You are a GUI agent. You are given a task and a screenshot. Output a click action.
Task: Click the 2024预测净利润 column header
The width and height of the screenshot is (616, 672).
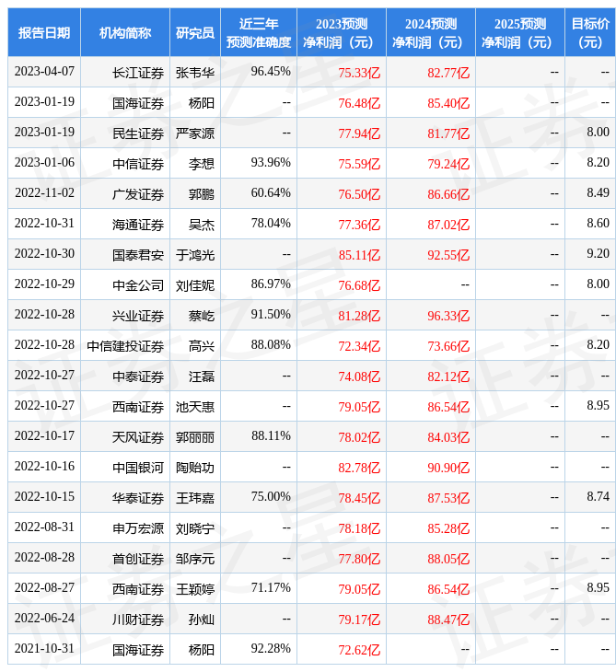431,32
